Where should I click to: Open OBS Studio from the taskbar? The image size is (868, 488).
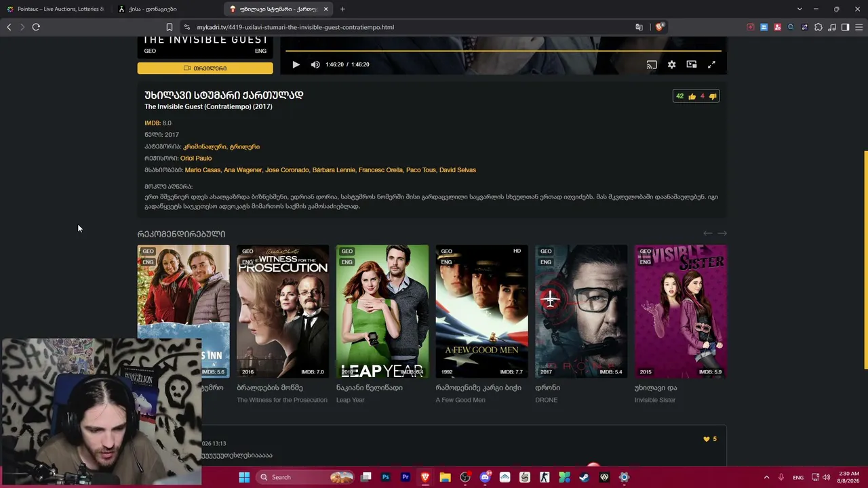(x=465, y=477)
